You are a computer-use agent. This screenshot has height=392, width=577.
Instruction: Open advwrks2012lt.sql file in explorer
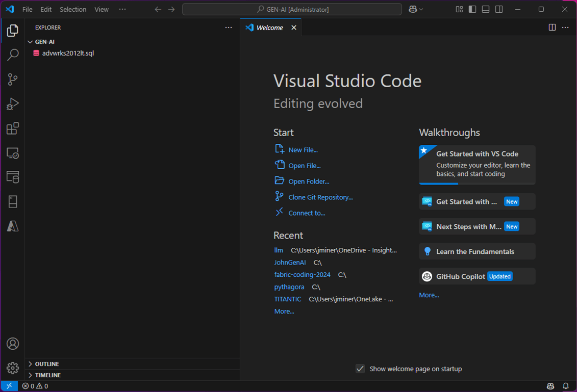tap(68, 53)
